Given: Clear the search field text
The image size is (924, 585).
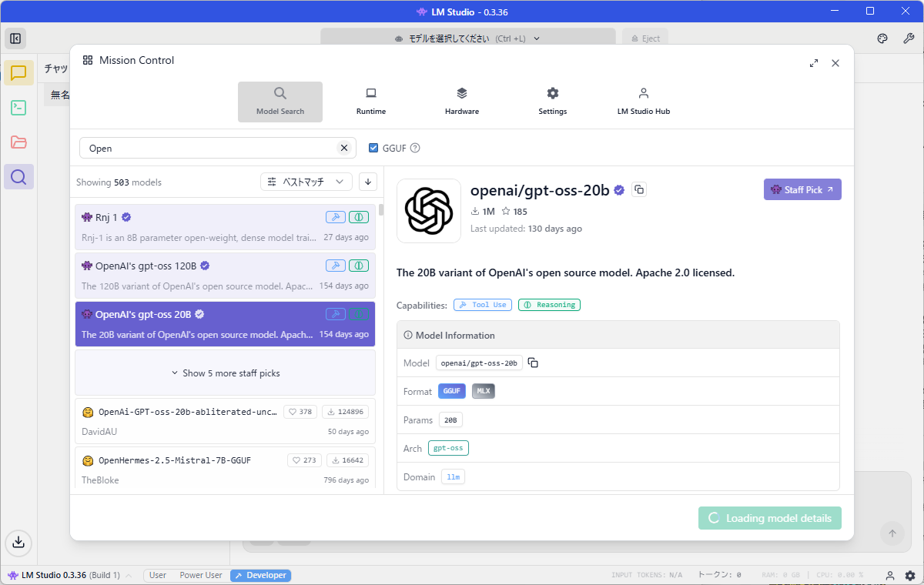Looking at the screenshot, I should coord(344,148).
